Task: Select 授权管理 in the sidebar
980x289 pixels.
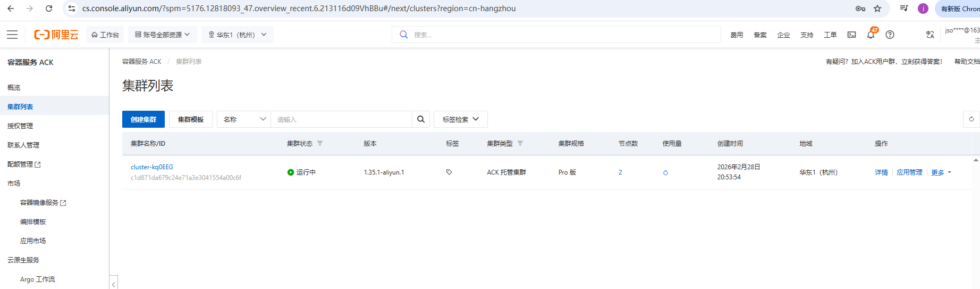Action: click(x=20, y=126)
